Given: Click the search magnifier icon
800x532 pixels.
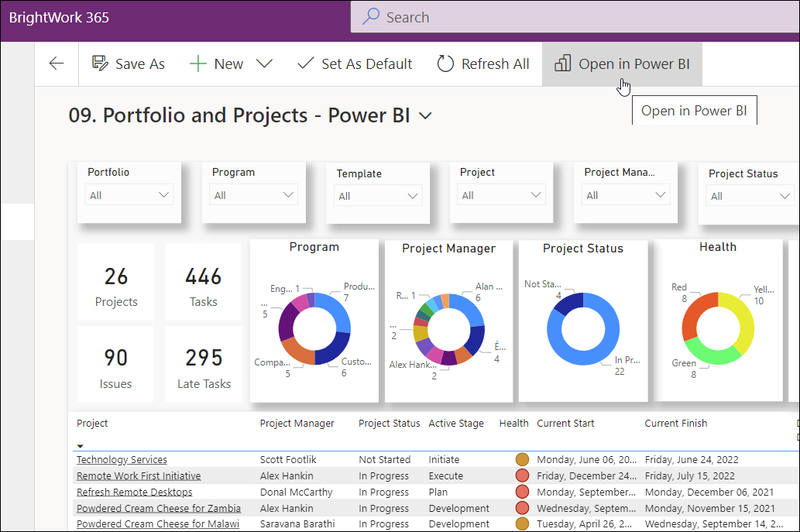Looking at the screenshot, I should point(371,16).
